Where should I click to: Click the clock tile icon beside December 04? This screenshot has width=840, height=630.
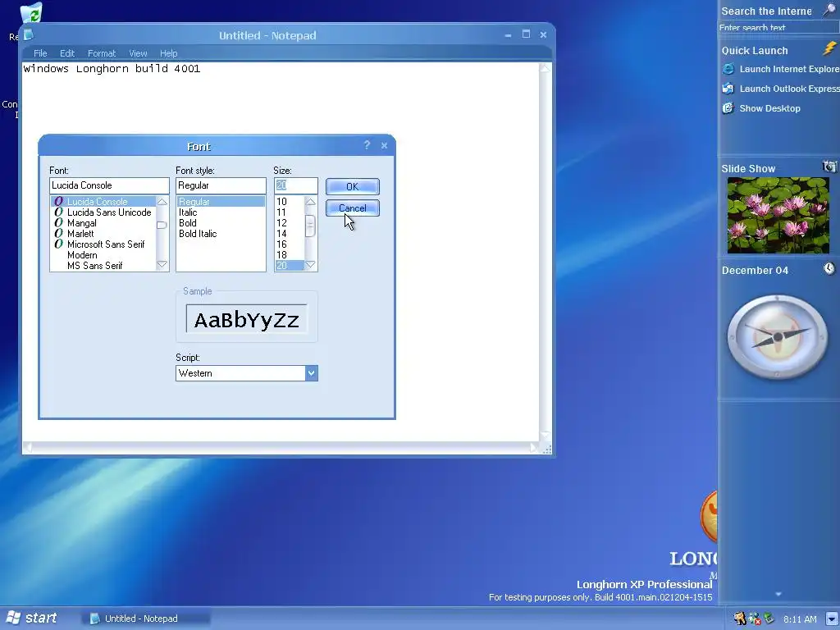click(x=829, y=268)
